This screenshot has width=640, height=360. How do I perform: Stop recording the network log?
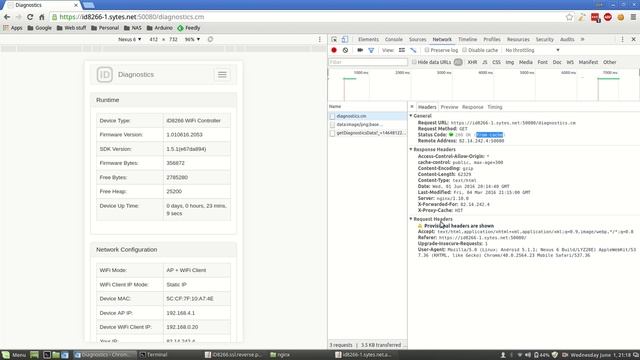click(334, 50)
